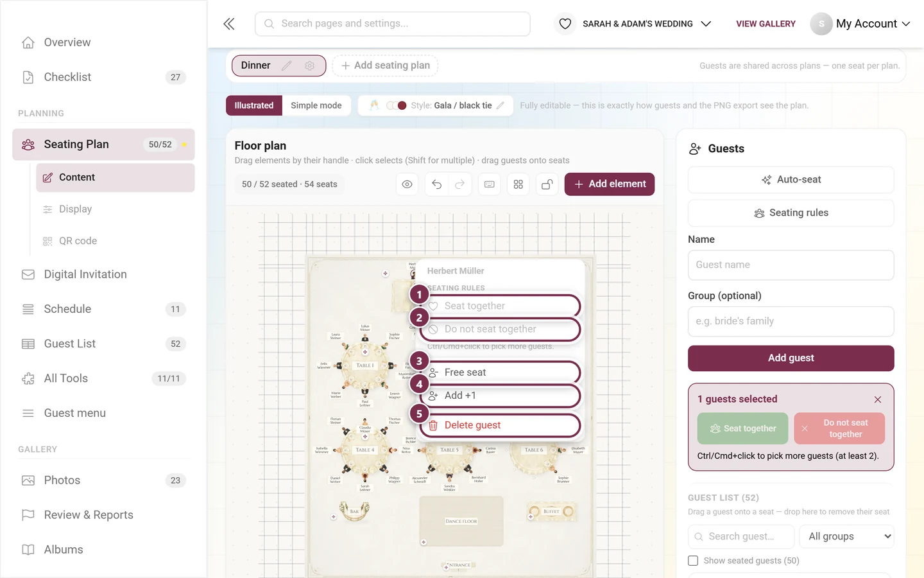Focus the Group (optional) input field
The image size is (924, 578).
pos(791,321)
